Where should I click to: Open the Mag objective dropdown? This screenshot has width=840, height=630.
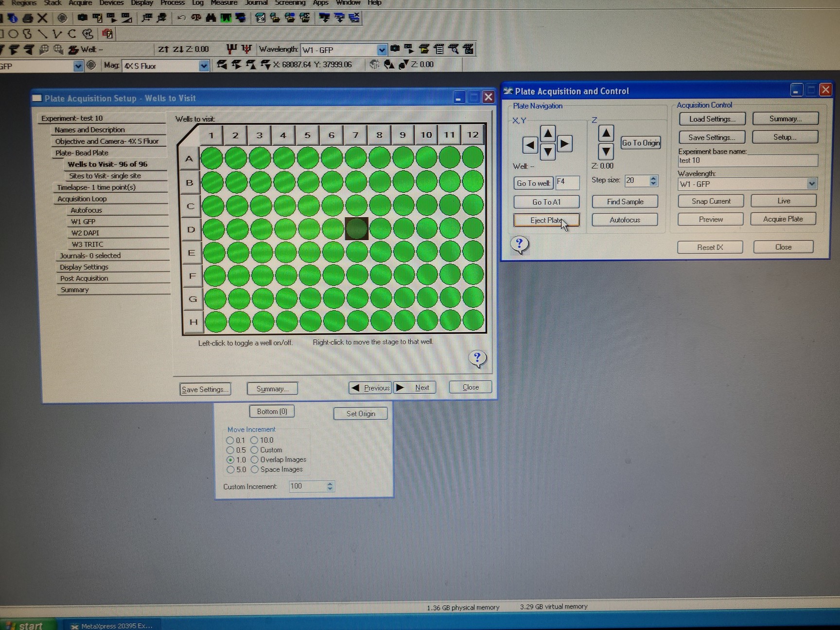pyautogui.click(x=204, y=66)
